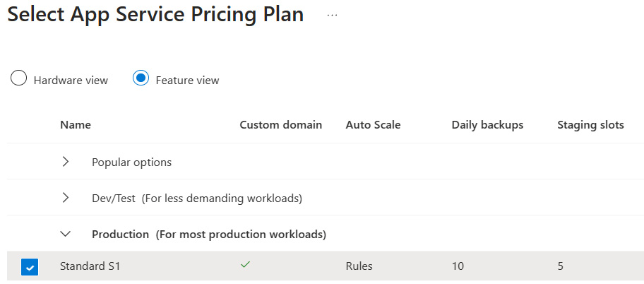Click the Popular options group label
The width and height of the screenshot is (644, 284).
(x=132, y=162)
